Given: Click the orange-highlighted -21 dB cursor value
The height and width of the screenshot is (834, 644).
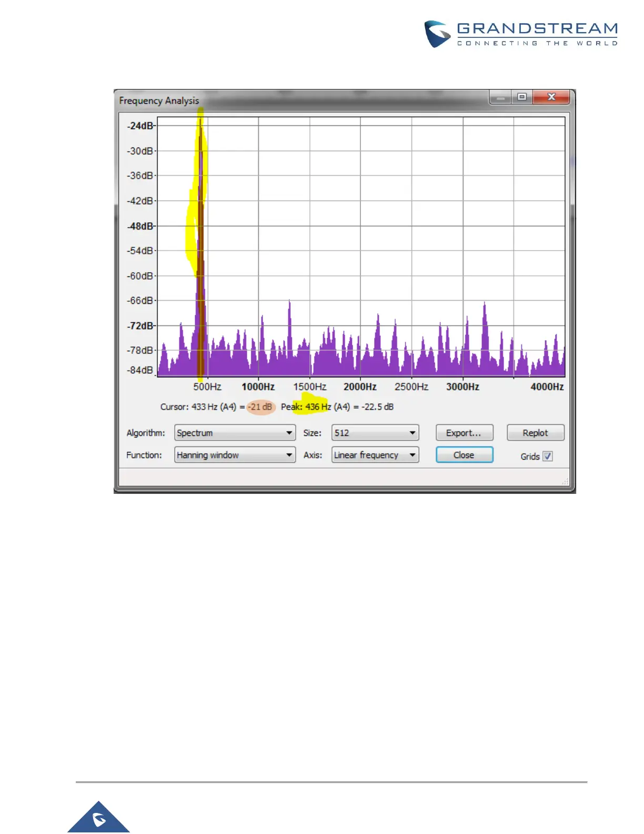Looking at the screenshot, I should pos(260,407).
